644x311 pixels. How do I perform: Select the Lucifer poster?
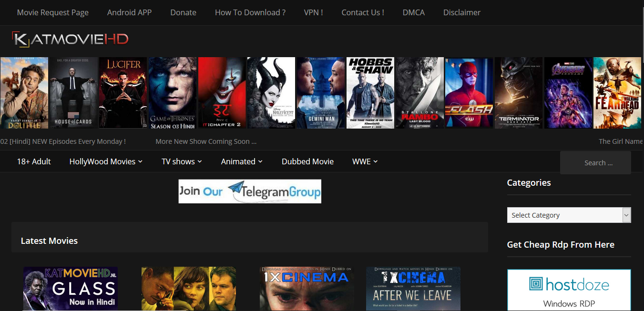point(123,93)
